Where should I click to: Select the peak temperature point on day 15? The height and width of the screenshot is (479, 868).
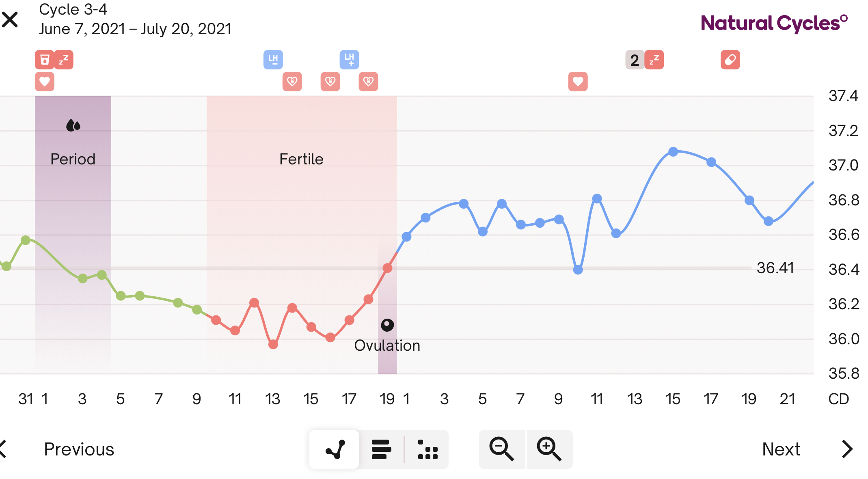tap(673, 152)
